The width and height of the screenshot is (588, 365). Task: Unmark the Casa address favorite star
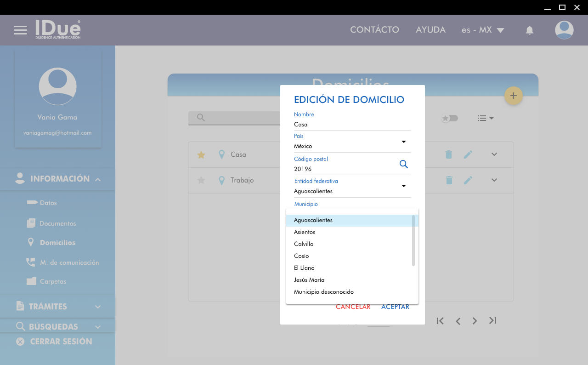[x=201, y=155]
